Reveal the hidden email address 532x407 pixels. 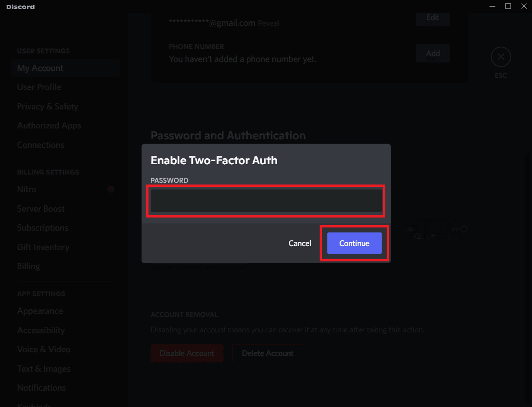tap(268, 24)
